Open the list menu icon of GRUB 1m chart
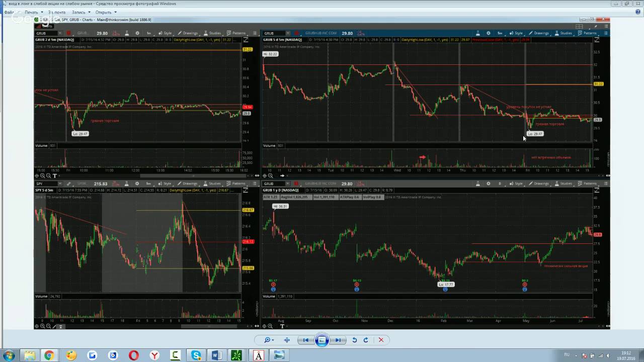Viewport: 644px width, 362px height. tap(255, 33)
